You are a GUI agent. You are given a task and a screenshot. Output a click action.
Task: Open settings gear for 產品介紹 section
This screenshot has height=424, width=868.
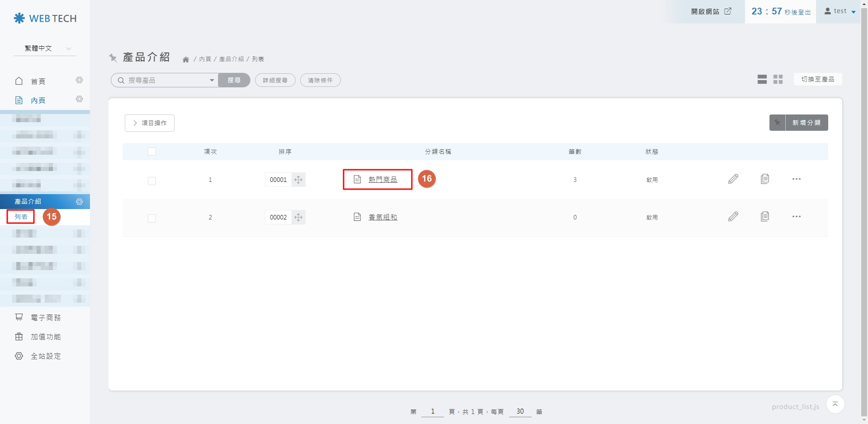79,202
